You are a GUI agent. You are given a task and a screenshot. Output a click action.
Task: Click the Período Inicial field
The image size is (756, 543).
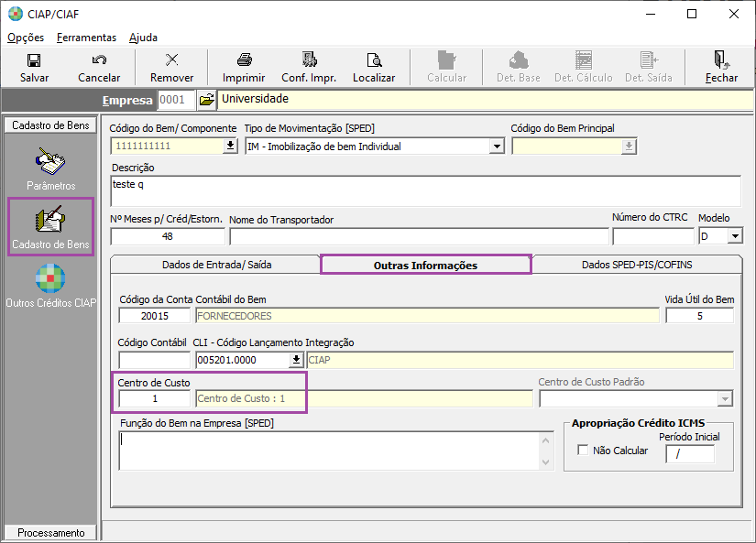tap(689, 453)
